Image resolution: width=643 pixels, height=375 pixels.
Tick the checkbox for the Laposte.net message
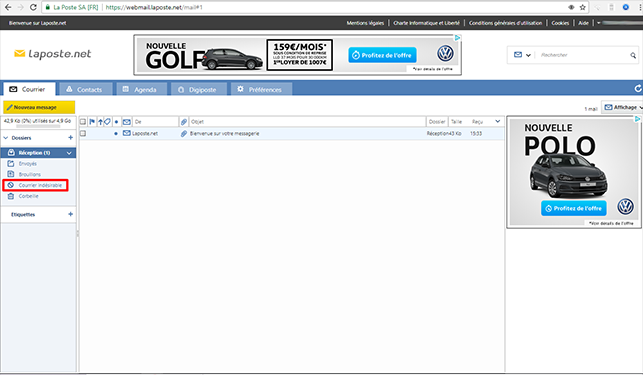click(83, 133)
